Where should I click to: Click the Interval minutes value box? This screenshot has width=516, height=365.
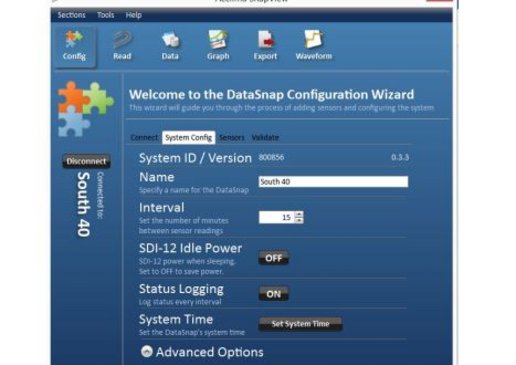pos(277,217)
